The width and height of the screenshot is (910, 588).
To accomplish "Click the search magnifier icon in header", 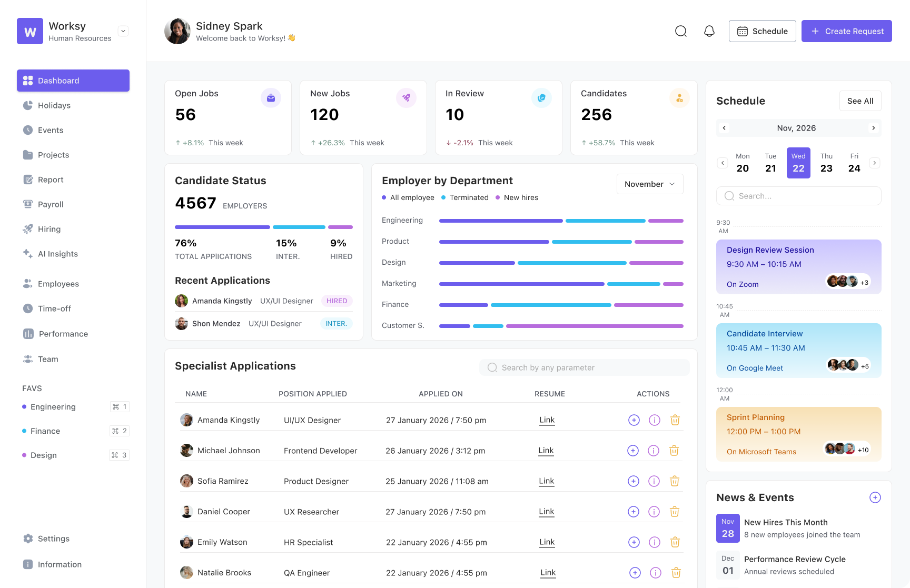I will (x=681, y=31).
